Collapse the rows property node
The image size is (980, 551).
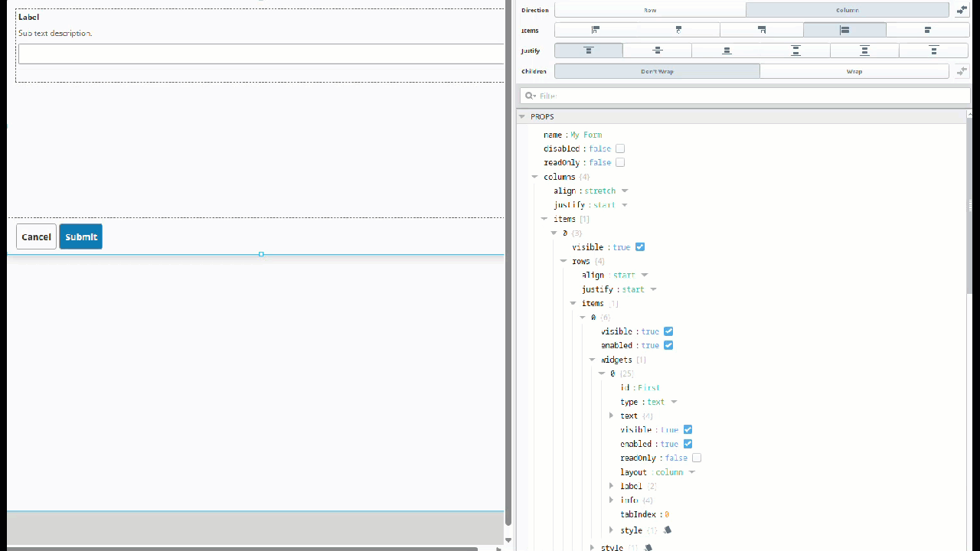[x=563, y=261]
